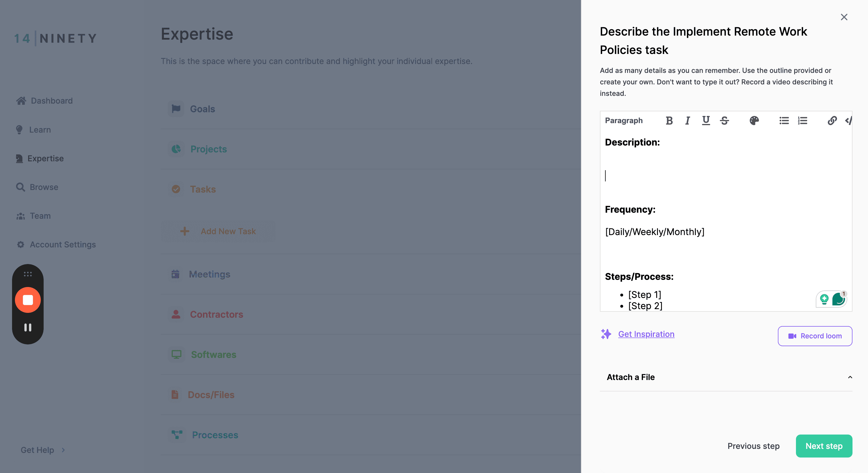Viewport: 868px width, 473px height.
Task: Click into the Description text area
Action: (726, 176)
